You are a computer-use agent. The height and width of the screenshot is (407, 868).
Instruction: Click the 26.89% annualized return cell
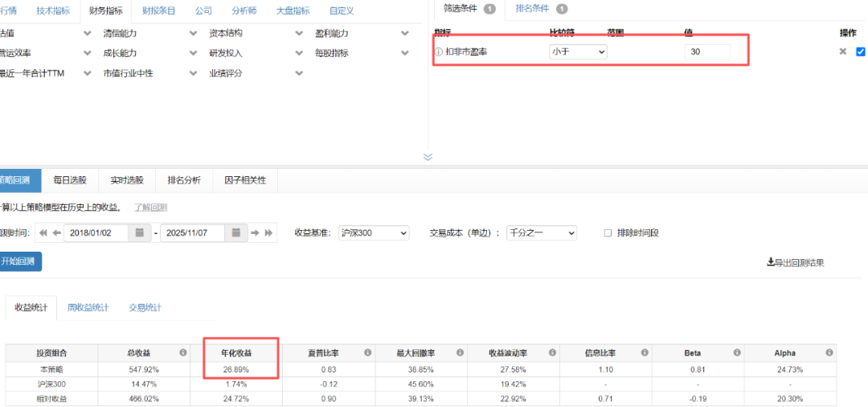(x=236, y=369)
